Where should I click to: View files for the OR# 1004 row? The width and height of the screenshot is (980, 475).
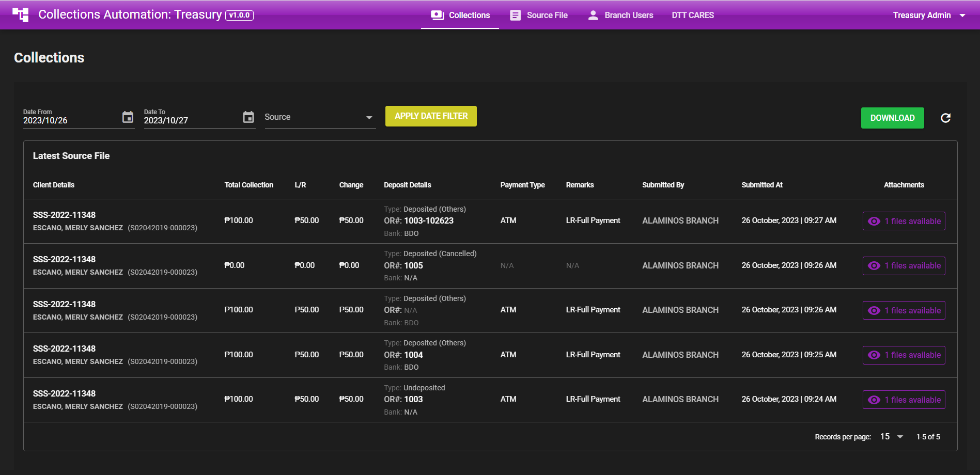[904, 355]
